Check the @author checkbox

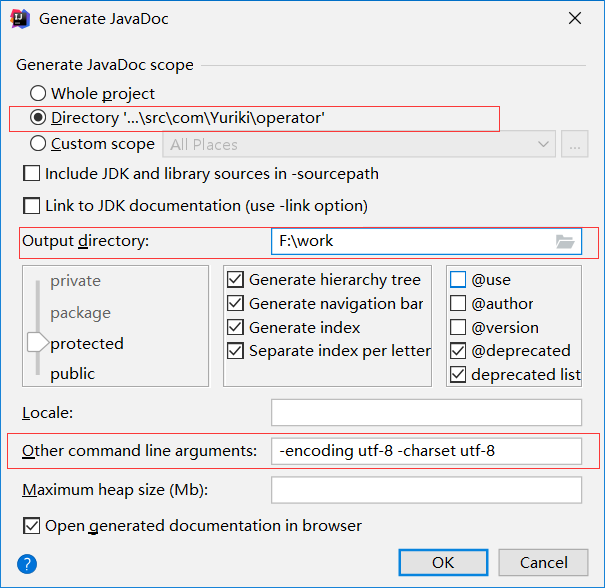(458, 304)
